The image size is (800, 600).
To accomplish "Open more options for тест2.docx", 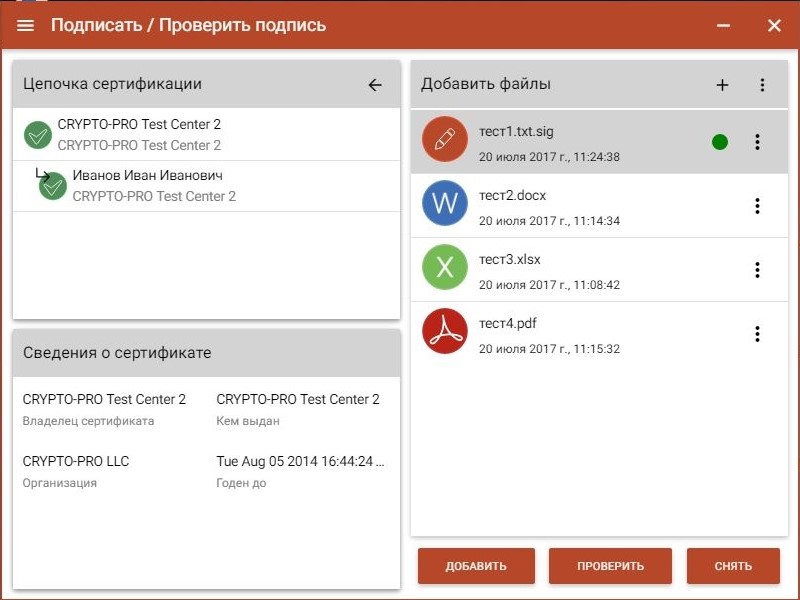I will coord(757,206).
